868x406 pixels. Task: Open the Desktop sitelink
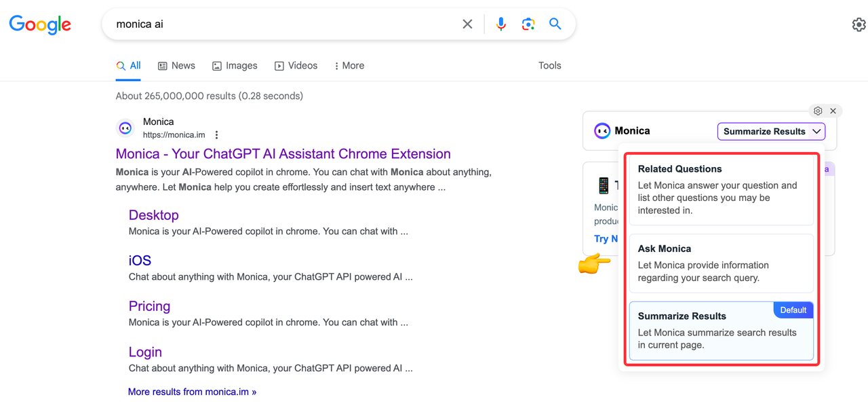coord(154,215)
